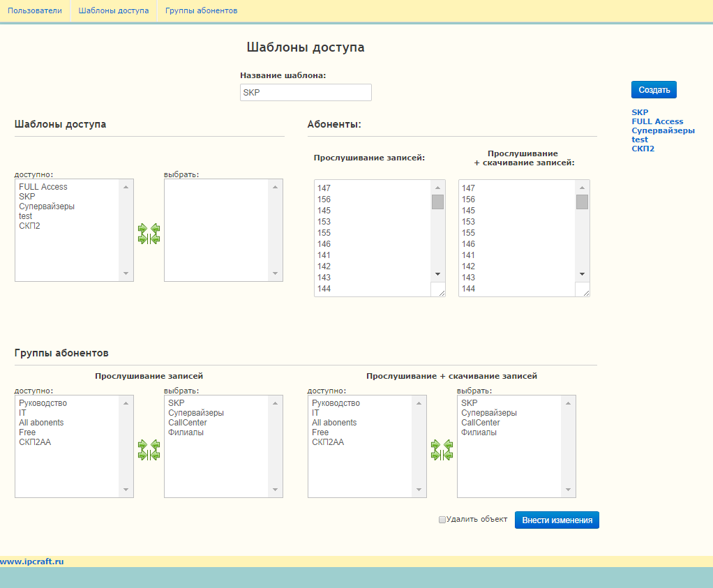Viewport: 713px width, 588px height.
Task: Click up arrow of listening + download abonent scrollbar
Action: (x=582, y=188)
